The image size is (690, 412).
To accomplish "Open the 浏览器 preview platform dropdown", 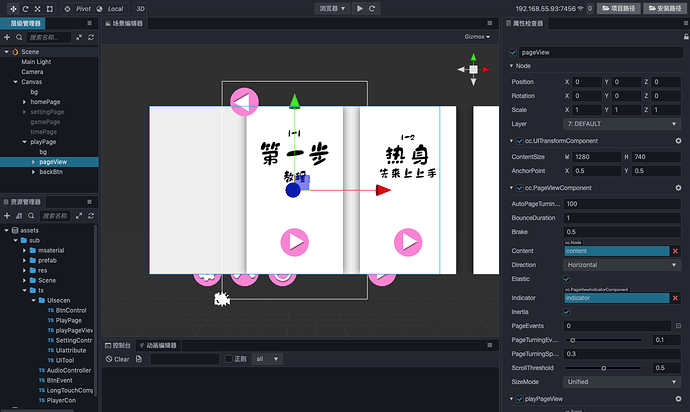I will click(332, 8).
